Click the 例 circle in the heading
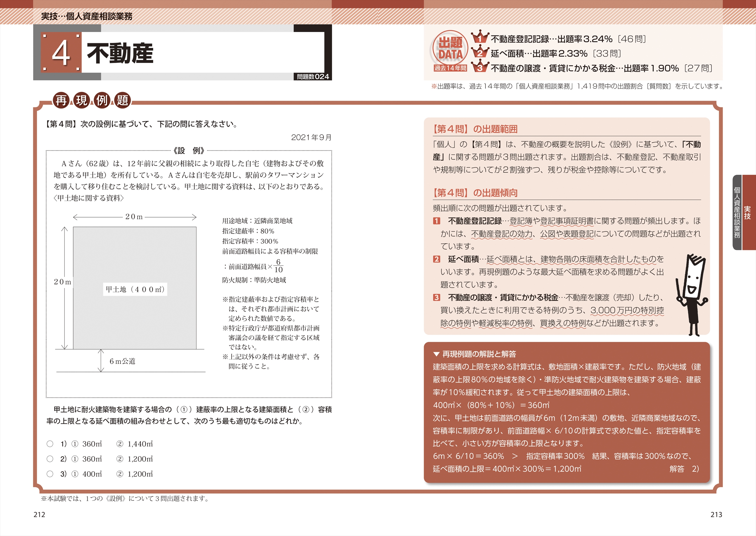 102,100
